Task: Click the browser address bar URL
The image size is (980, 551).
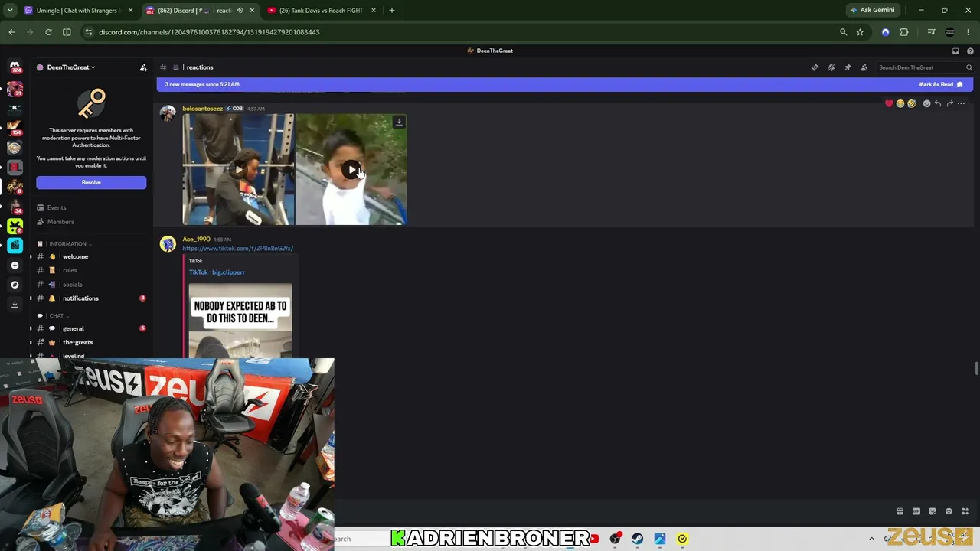Action: pyautogui.click(x=209, y=32)
